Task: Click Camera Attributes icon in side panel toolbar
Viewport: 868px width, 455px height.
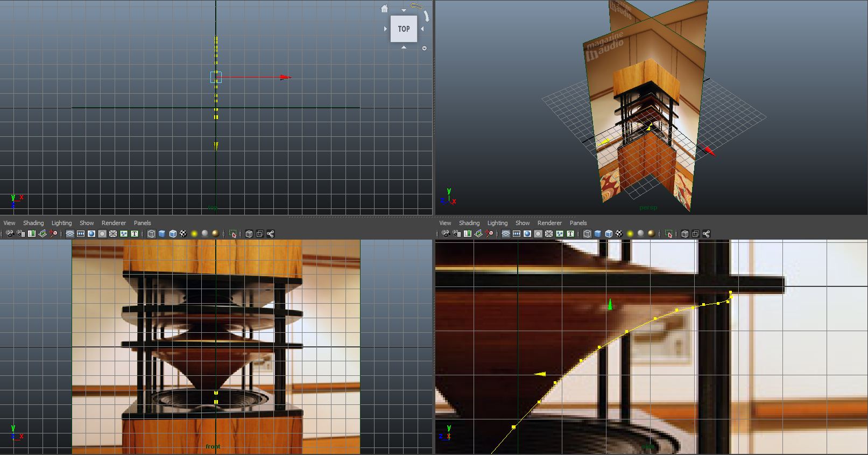Action: coord(457,234)
